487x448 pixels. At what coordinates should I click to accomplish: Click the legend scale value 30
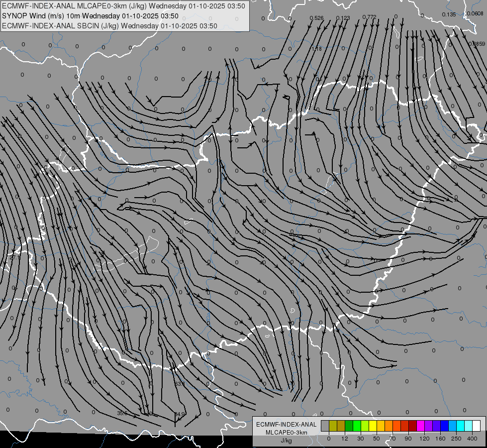pyautogui.click(x=361, y=439)
